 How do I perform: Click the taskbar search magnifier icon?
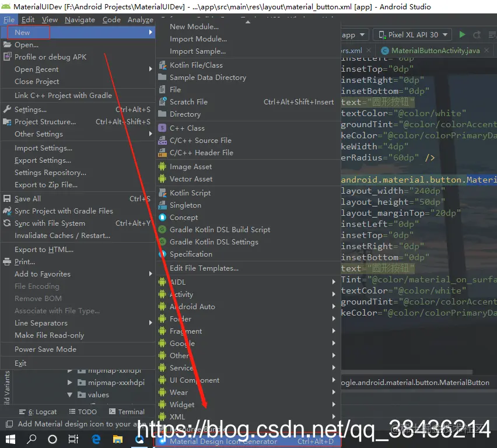(x=32, y=439)
